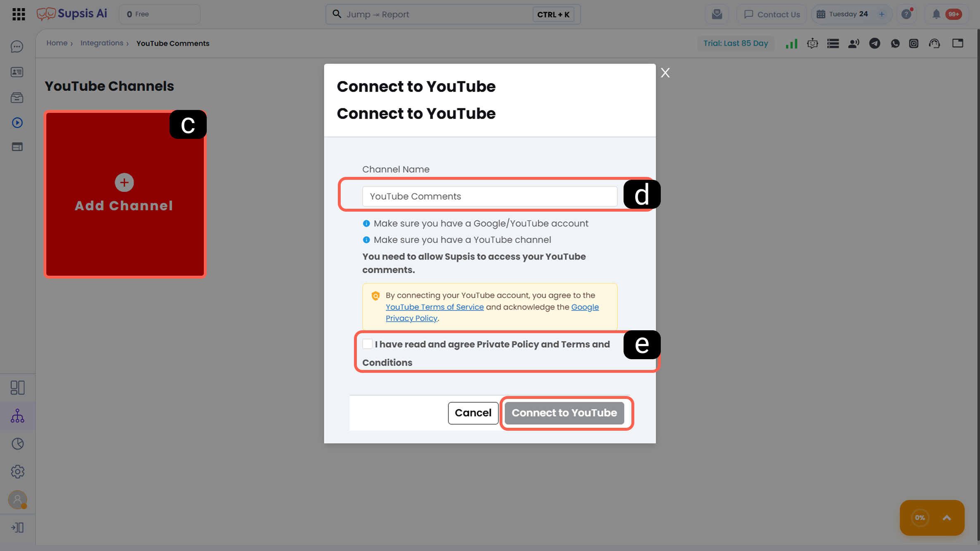The height and width of the screenshot is (551, 980).
Task: Open the apps grid menu
Action: (19, 14)
